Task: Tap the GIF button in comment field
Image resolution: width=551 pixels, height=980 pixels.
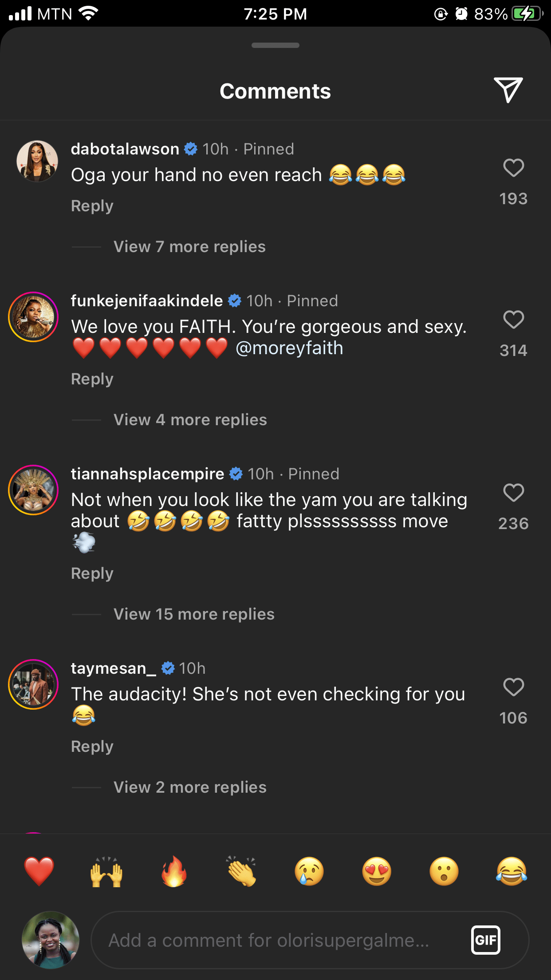Action: click(485, 940)
